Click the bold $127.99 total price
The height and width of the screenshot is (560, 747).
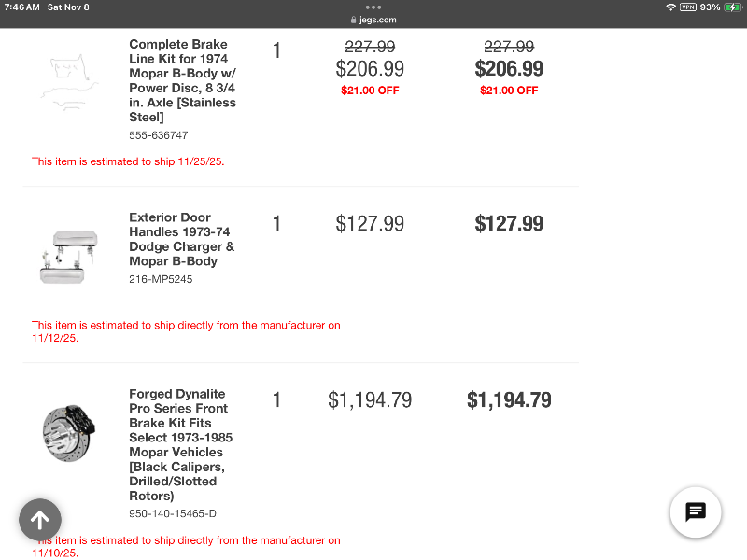509,224
